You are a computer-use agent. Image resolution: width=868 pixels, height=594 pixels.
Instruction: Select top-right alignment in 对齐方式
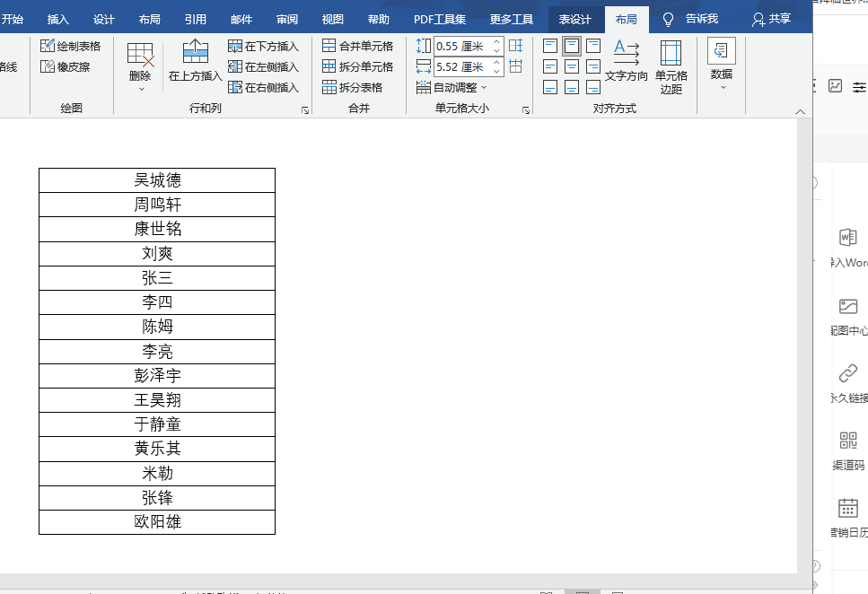[593, 46]
